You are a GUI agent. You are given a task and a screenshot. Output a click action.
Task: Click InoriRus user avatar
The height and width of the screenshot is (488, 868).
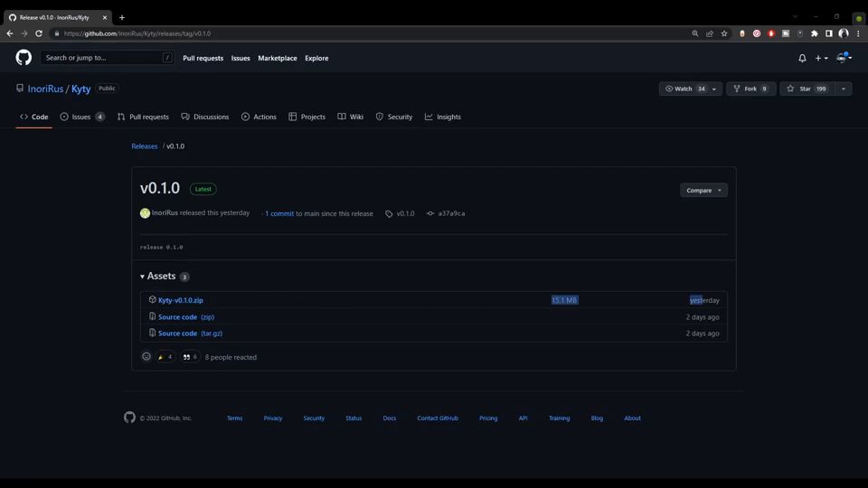pos(145,213)
